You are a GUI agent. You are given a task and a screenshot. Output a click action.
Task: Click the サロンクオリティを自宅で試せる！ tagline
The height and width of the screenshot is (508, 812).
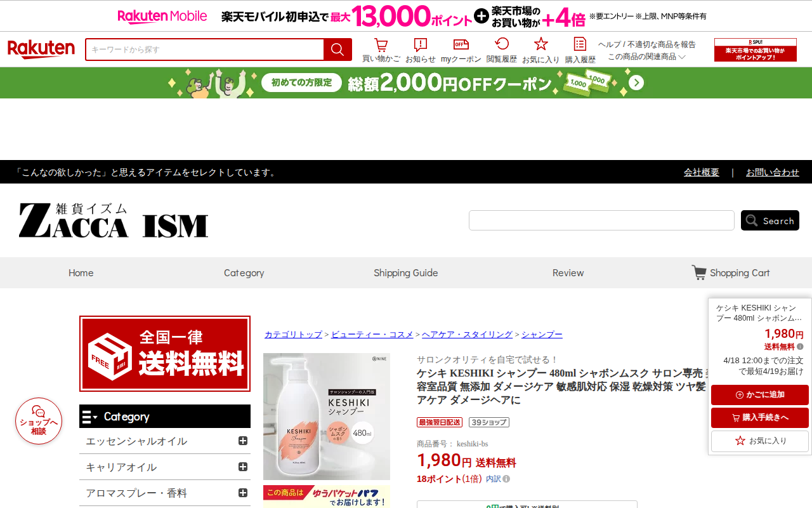488,359
